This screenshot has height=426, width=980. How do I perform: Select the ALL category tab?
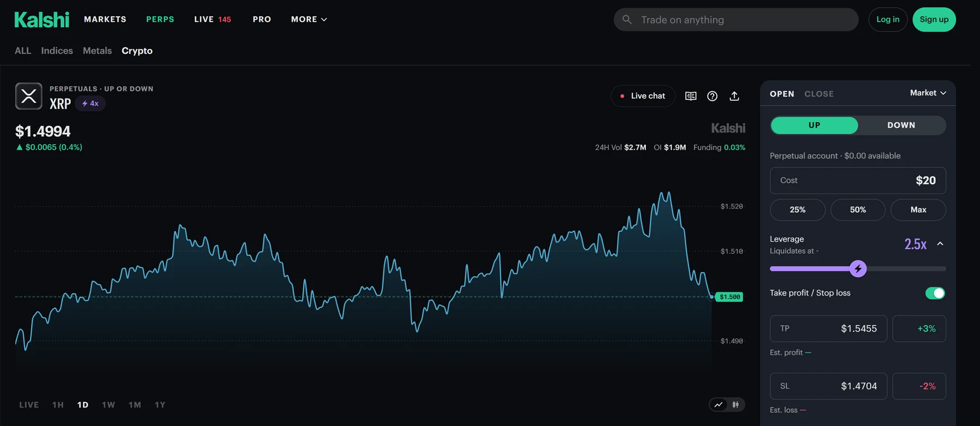[x=23, y=51]
